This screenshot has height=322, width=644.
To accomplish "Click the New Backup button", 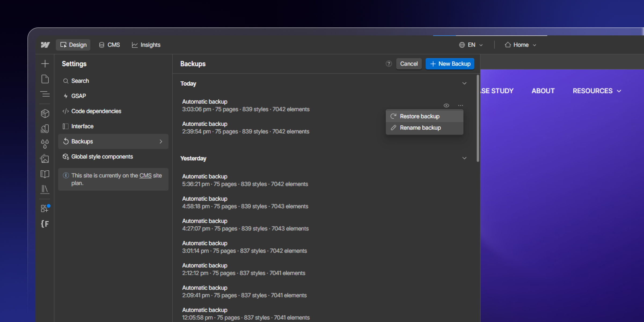I will 450,64.
